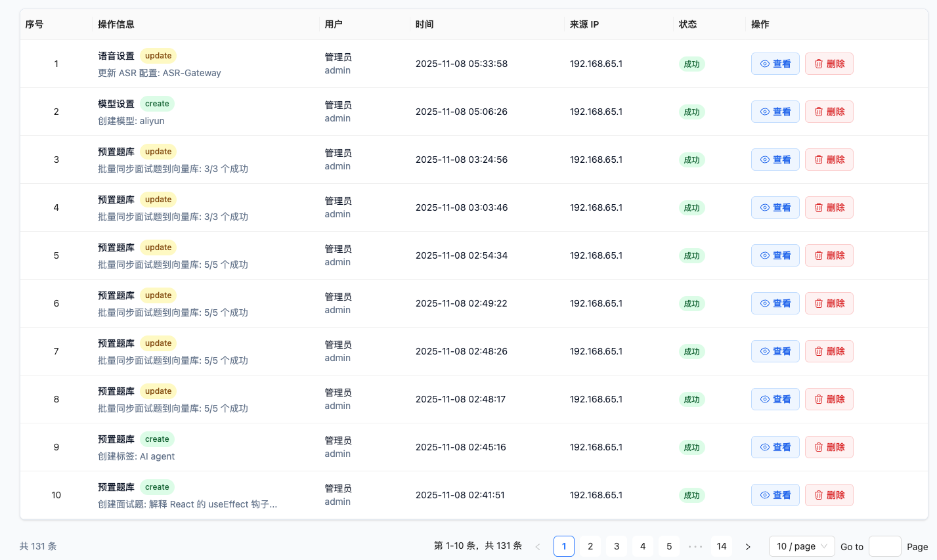
Task: Click the 成功 status badge in row 9
Action: (691, 448)
